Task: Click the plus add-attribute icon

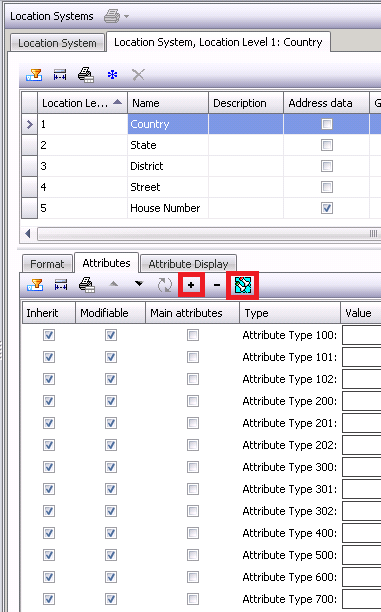Action: click(191, 285)
